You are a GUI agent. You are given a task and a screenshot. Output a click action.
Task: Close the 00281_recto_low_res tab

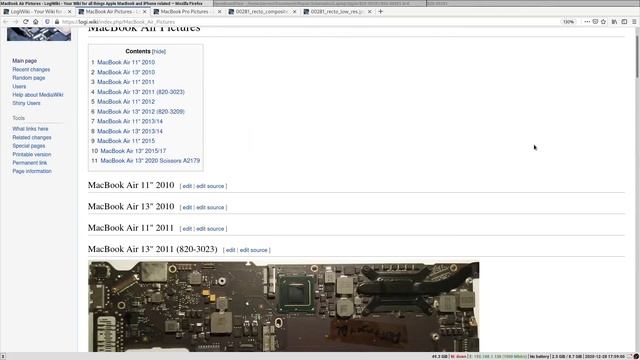click(x=369, y=12)
